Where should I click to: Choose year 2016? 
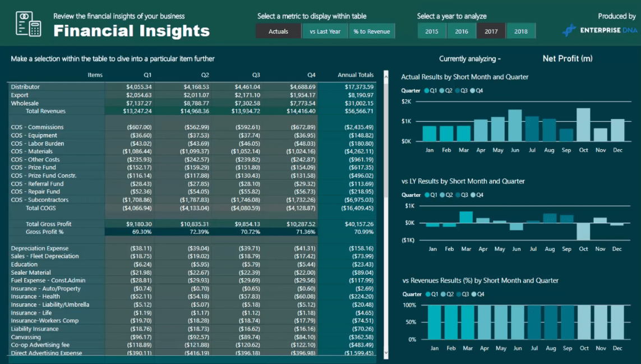click(462, 31)
